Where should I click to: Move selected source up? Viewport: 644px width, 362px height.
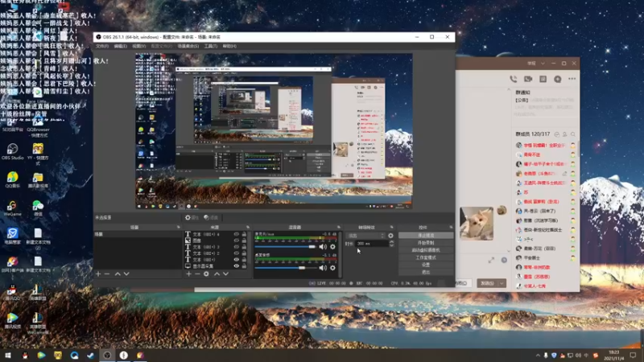(217, 274)
